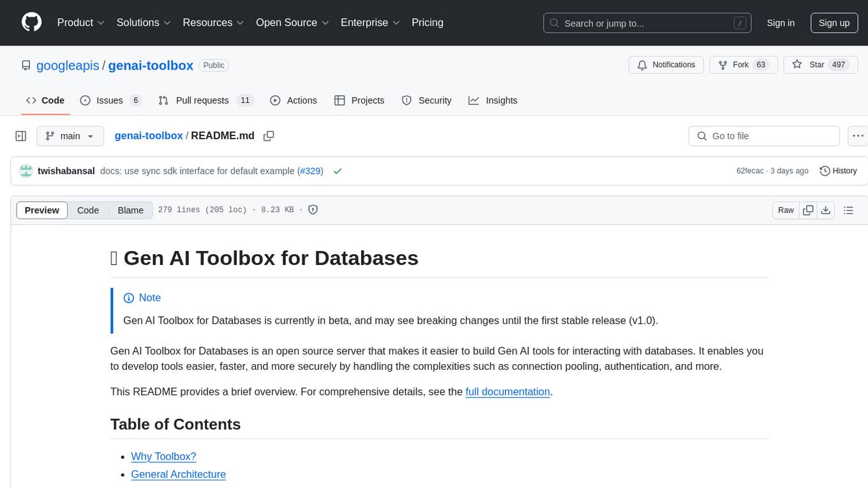
Task: Switch to the Projects tab
Action: click(x=359, y=100)
